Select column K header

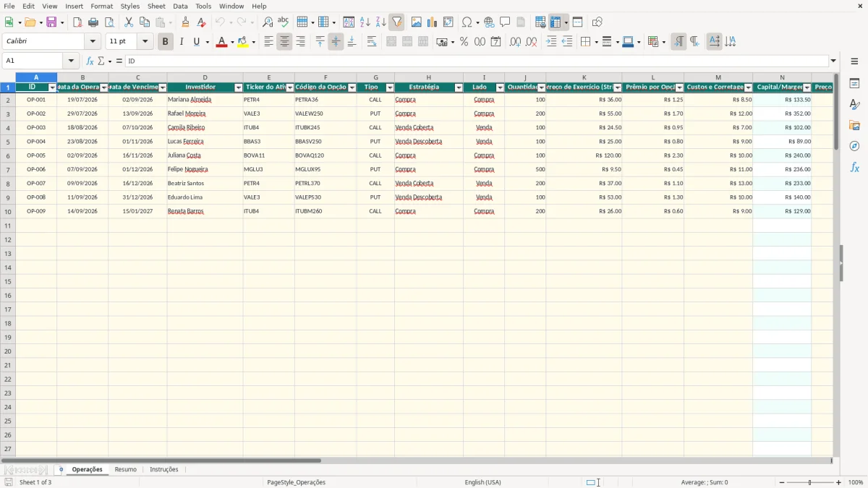click(x=584, y=77)
